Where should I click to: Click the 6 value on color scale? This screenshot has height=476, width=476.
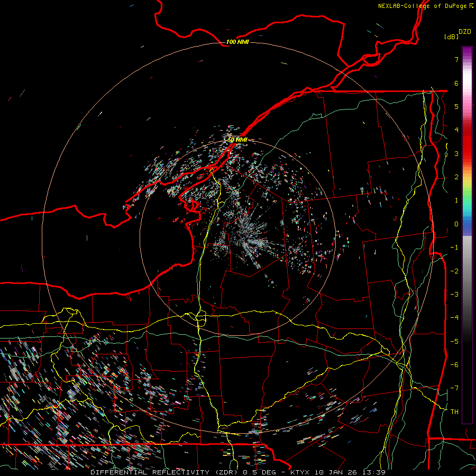coord(456,83)
